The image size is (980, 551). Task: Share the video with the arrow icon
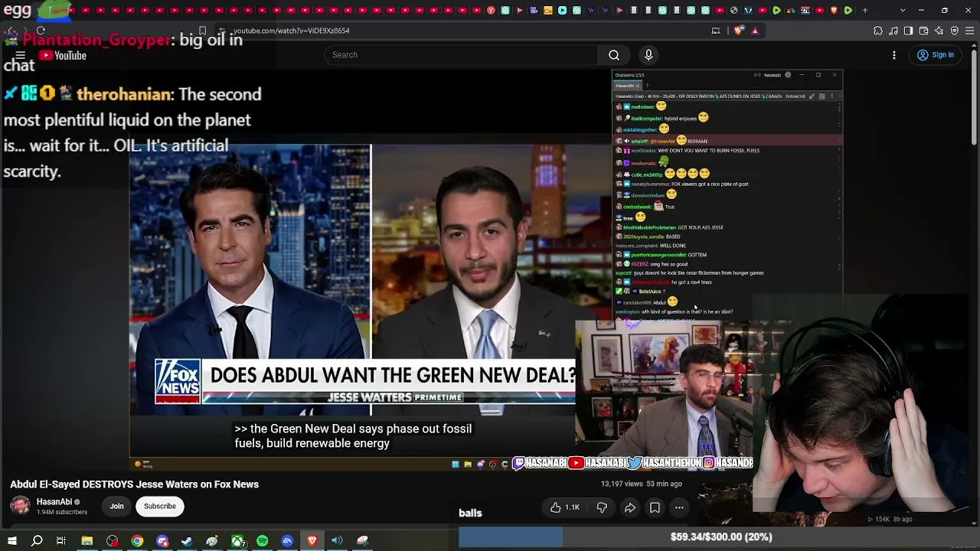(x=630, y=507)
